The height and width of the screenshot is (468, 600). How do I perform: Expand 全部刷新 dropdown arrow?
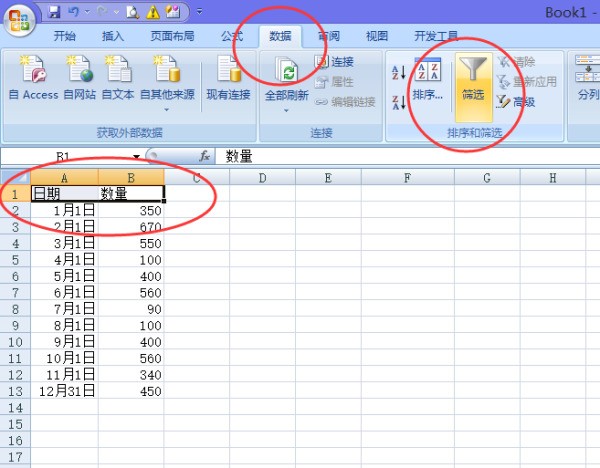click(x=286, y=111)
